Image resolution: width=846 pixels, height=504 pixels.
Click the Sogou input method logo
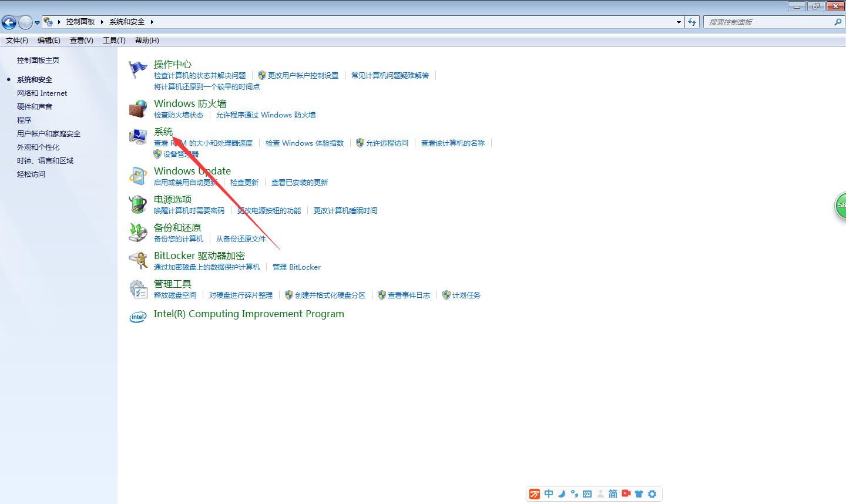(x=535, y=494)
